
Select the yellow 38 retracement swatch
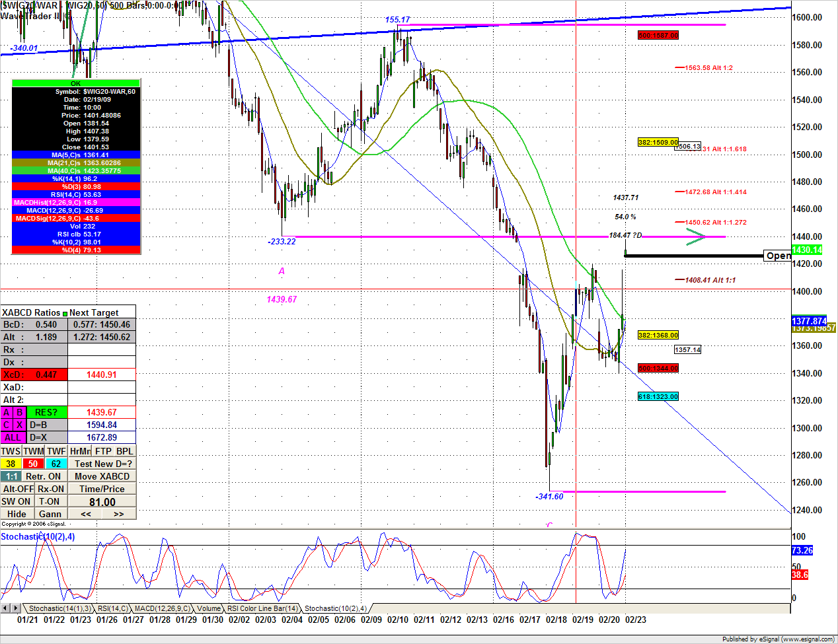(11, 464)
